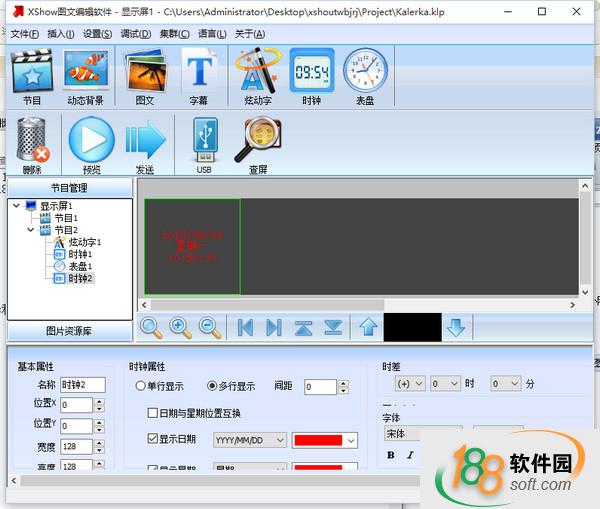This screenshot has width=600, height=509.
Task: Click the 节目 program icon
Action: tap(32, 73)
